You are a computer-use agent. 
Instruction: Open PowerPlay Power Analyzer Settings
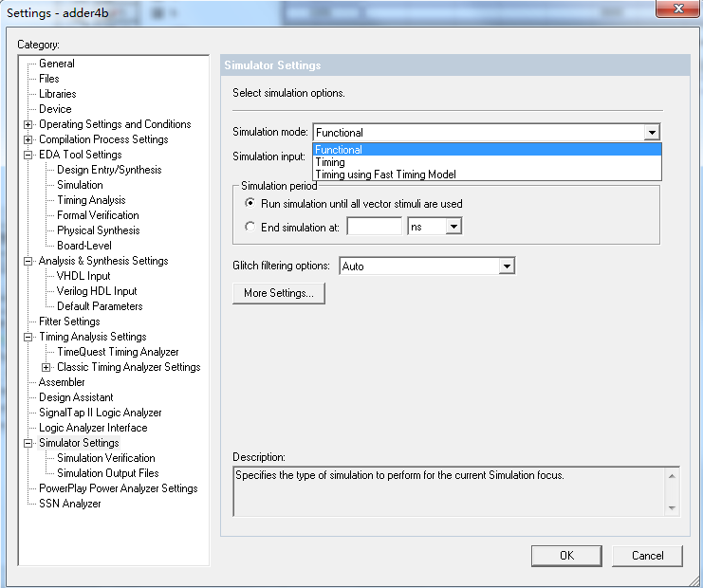119,488
